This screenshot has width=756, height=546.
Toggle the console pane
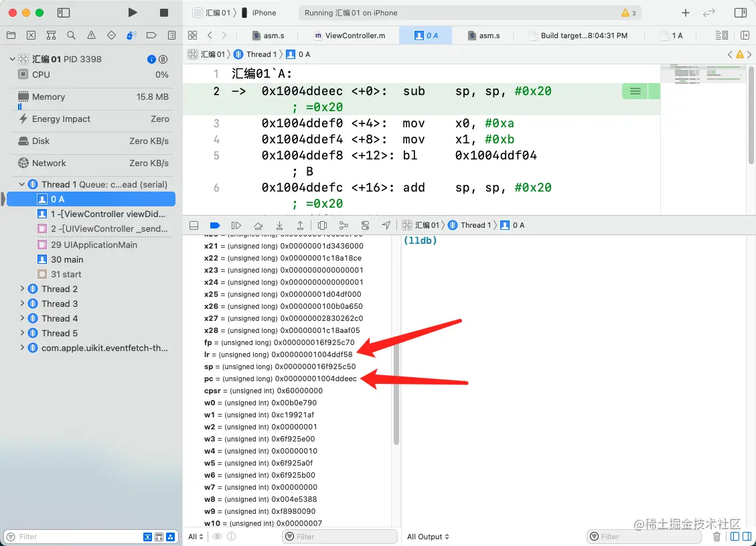[x=747, y=537]
